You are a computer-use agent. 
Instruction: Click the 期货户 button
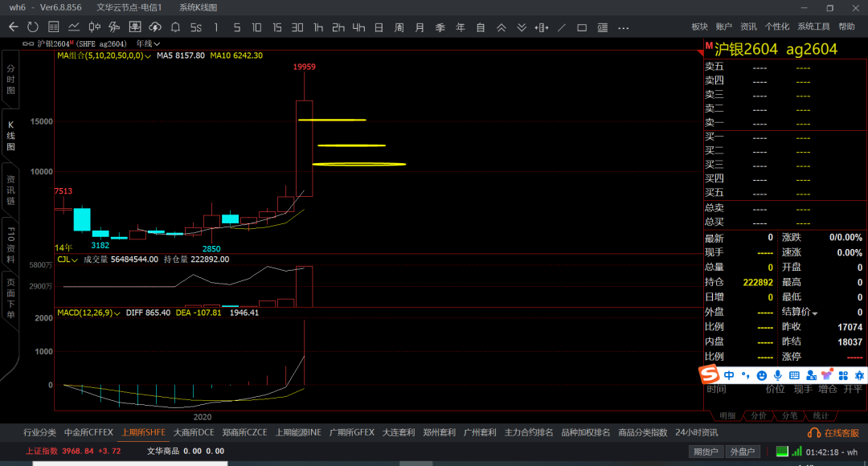(x=706, y=452)
